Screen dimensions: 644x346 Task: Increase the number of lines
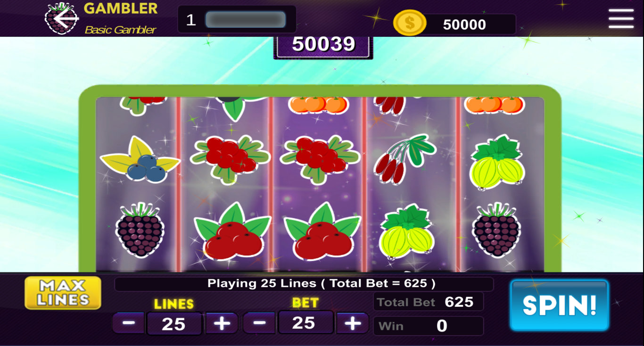[x=222, y=323]
